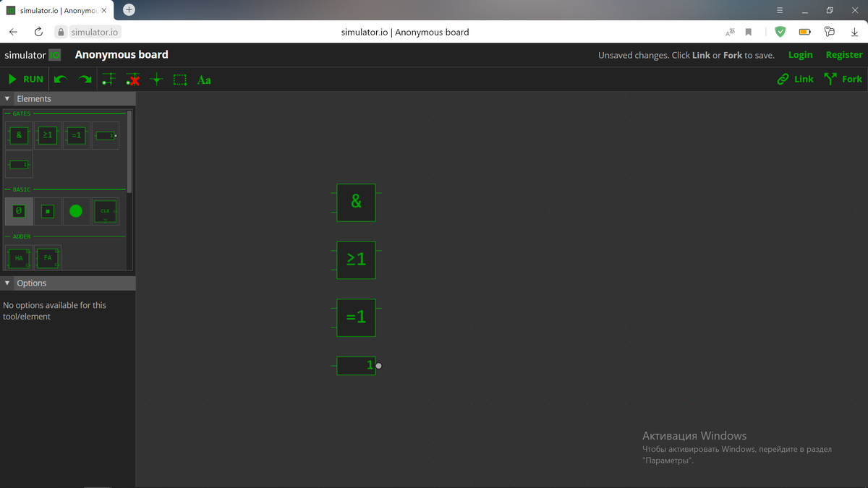
Task: Redo the last undone action
Action: (85, 80)
